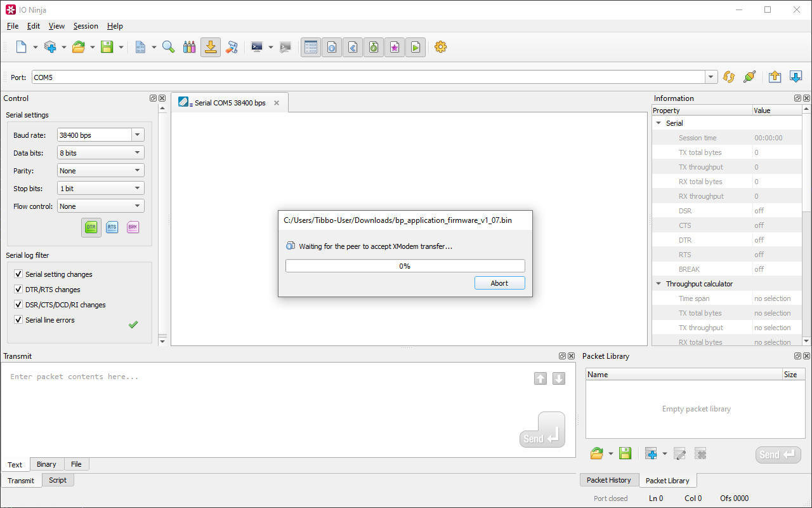This screenshot has width=812, height=508.
Task: Open the Session menu
Action: tap(86, 26)
